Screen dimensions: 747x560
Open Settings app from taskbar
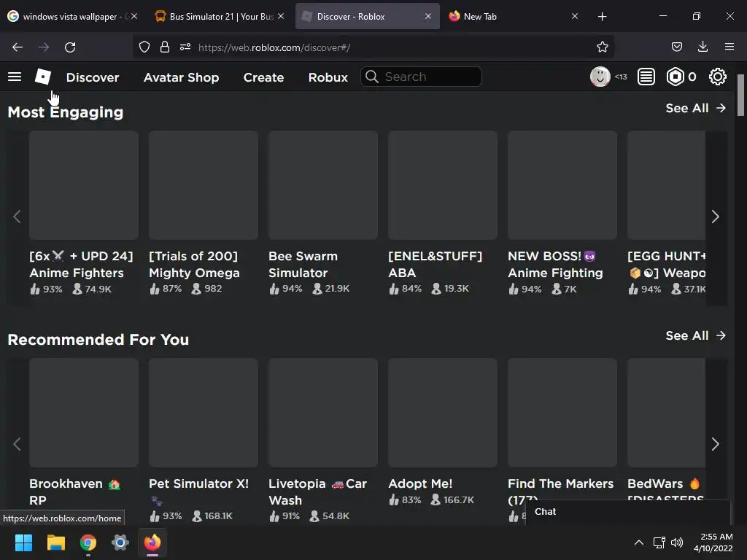point(120,542)
